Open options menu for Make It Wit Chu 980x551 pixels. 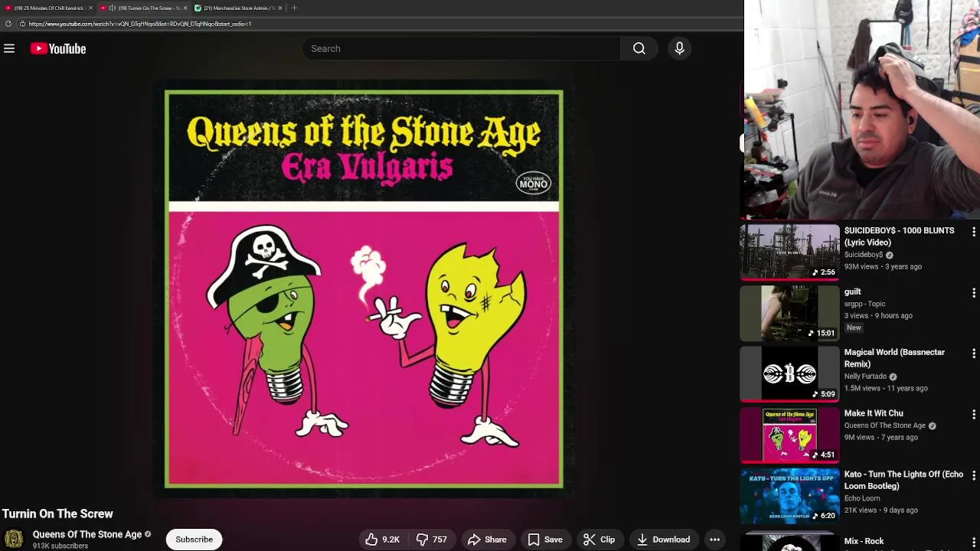point(974,414)
